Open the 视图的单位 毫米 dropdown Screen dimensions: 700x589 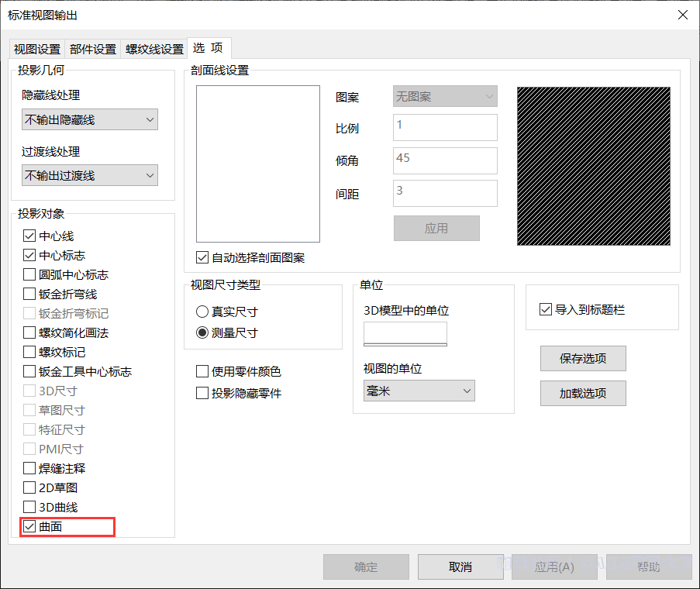click(x=419, y=391)
